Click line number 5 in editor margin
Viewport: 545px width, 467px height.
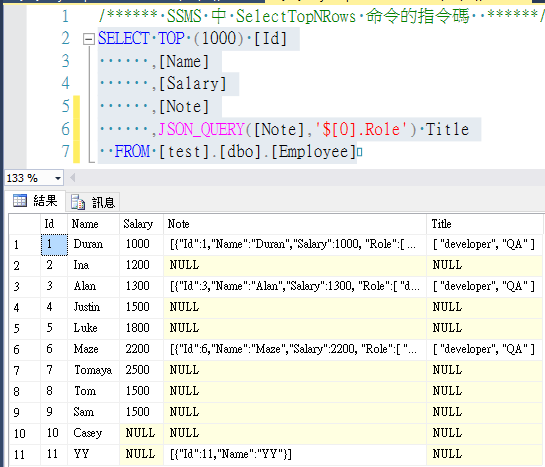[x=66, y=106]
